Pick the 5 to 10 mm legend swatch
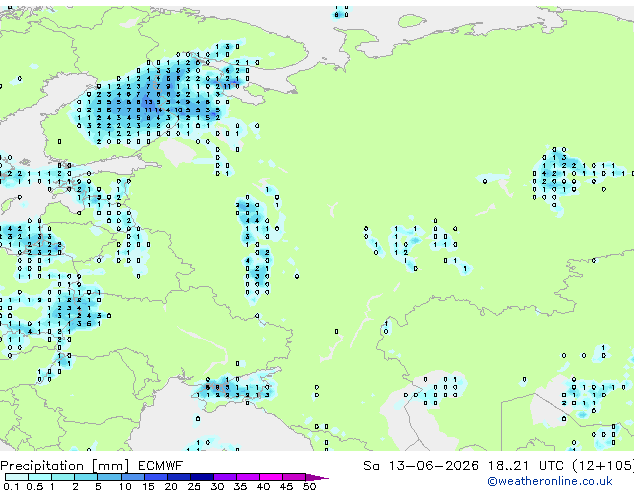Screen dimensions: 634x490 tap(110, 477)
